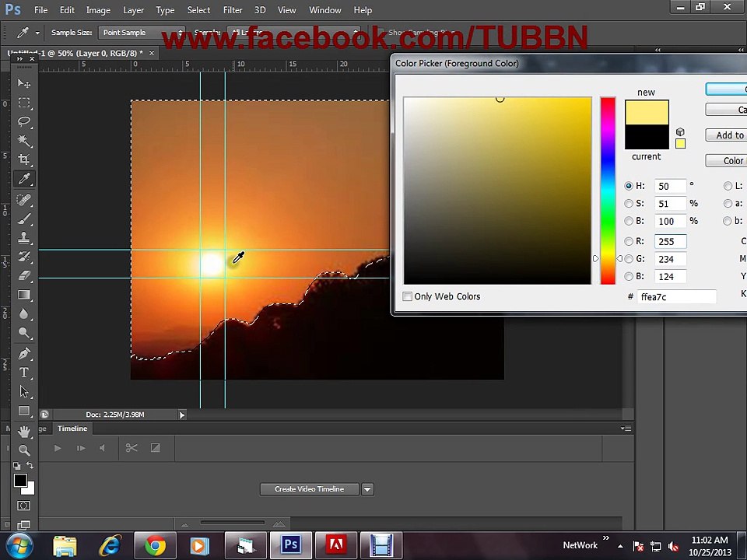Select the History Brush tool
The image size is (747, 560).
(24, 256)
